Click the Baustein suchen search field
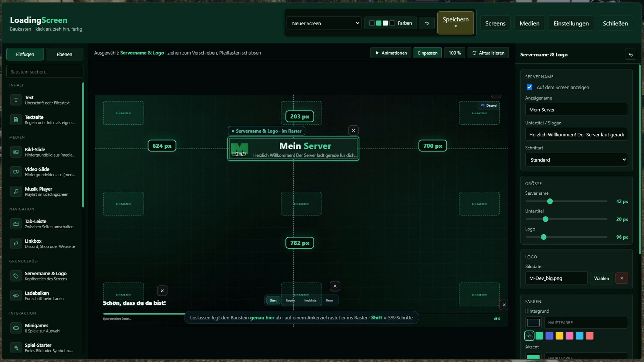644x362 pixels. click(x=45, y=72)
